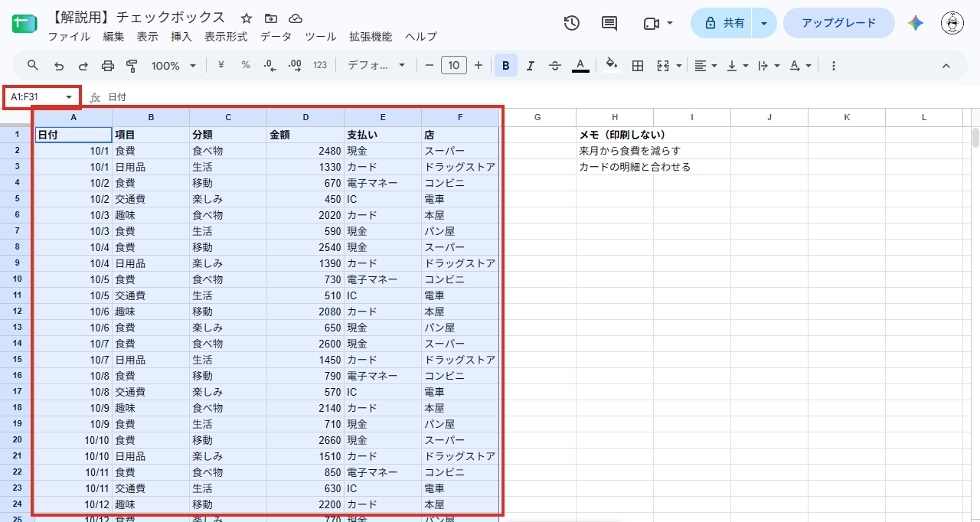Viewport: 980px width, 522px height.
Task: Open the borders tool
Action: (637, 66)
